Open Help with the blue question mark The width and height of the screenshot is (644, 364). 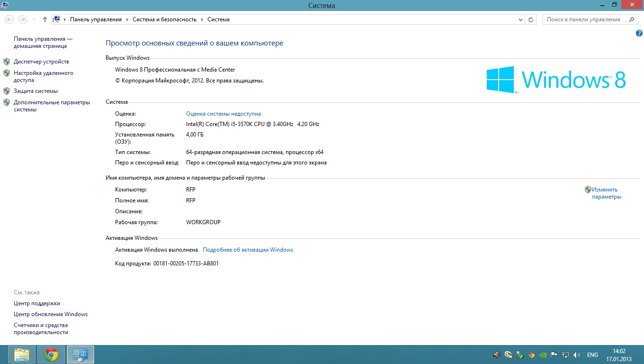(x=639, y=34)
